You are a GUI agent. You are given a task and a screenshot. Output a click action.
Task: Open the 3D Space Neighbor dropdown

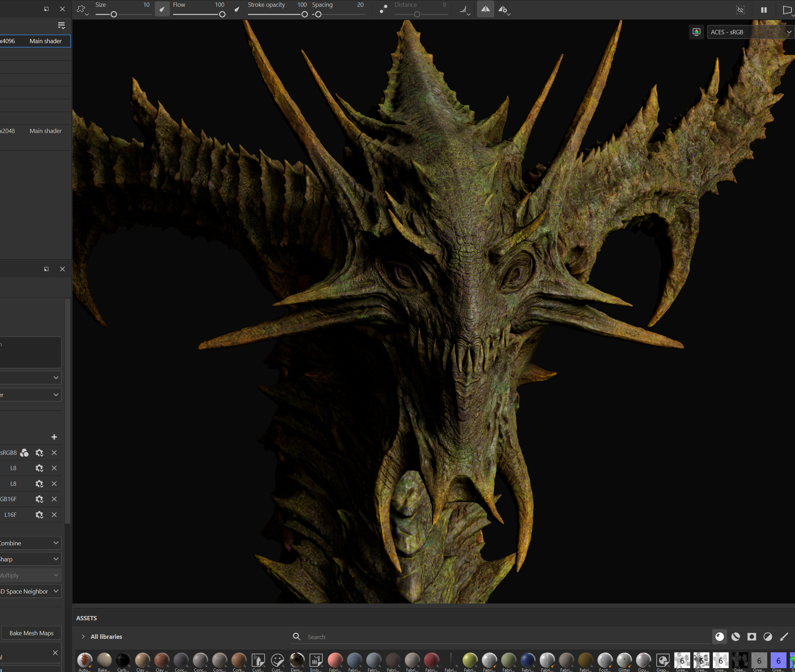point(30,591)
